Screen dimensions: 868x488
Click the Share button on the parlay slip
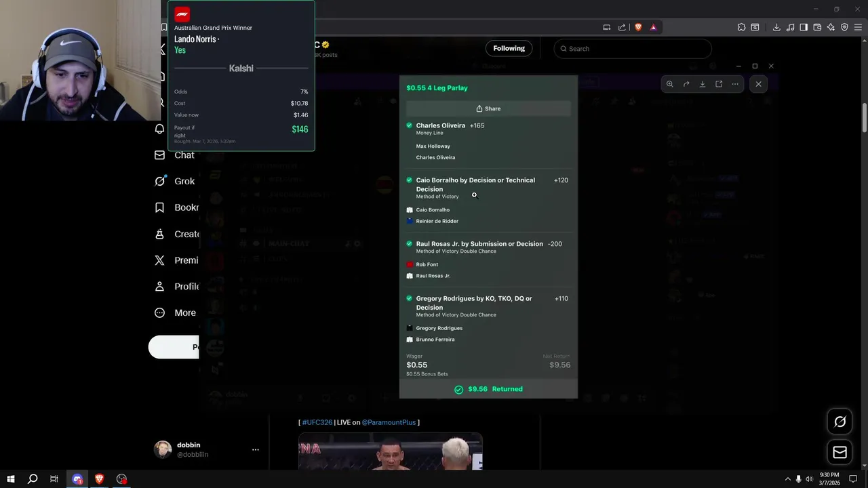tap(488, 108)
